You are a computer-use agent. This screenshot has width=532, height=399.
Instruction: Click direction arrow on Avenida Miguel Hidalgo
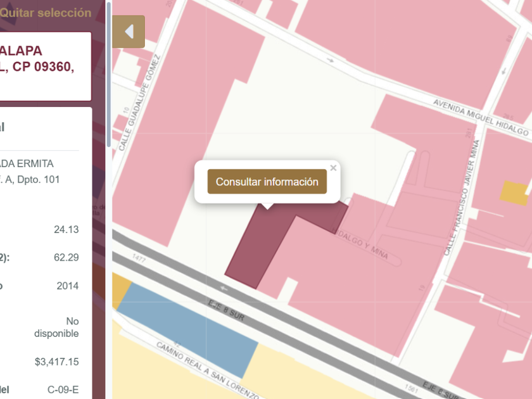330,61
